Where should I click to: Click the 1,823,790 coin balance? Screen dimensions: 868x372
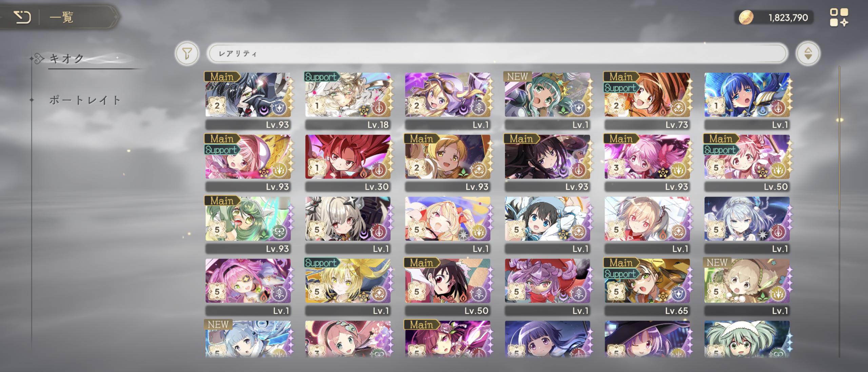788,18
